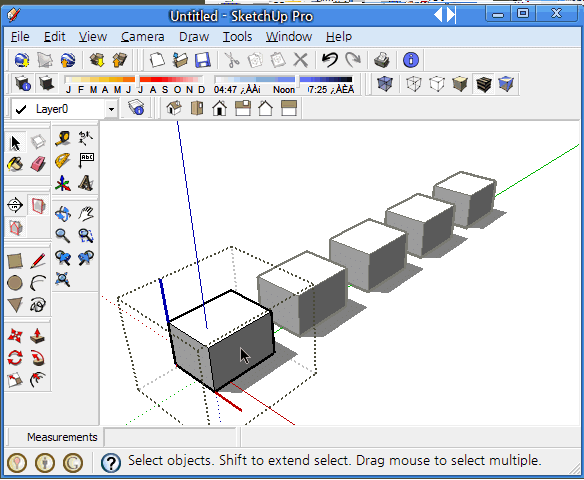
Task: Click the Print button
Action: coord(382,60)
